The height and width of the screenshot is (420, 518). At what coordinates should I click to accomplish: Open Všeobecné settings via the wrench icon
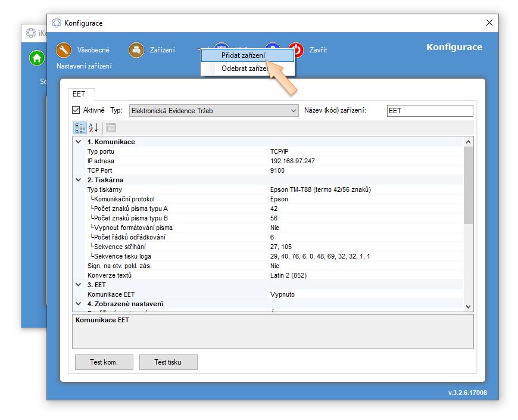(x=64, y=50)
